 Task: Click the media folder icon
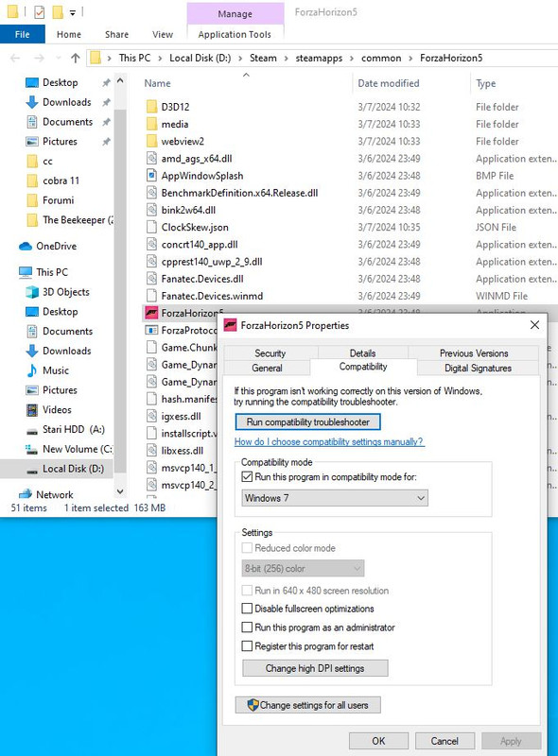(151, 124)
